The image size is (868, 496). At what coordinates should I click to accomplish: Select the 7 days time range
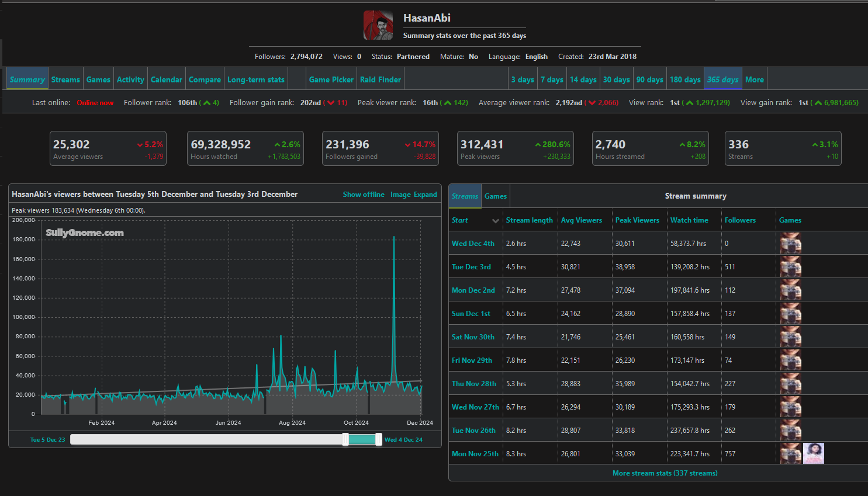point(552,79)
